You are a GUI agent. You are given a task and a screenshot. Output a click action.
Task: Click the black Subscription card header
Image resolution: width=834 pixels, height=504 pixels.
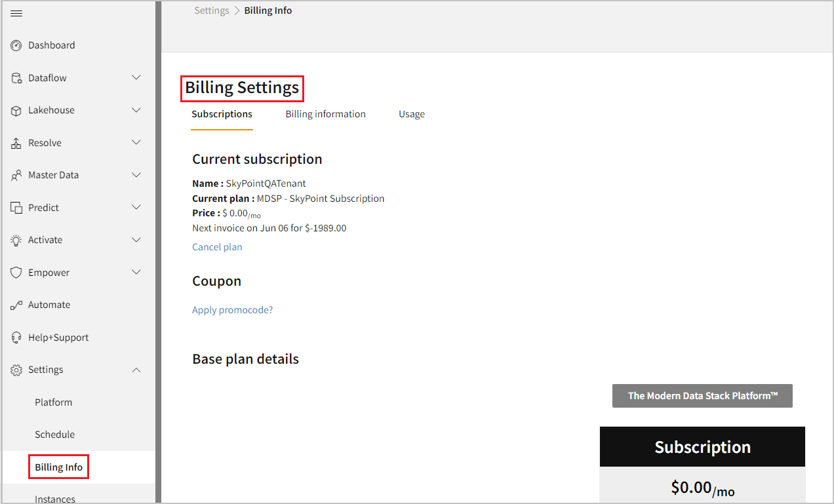click(702, 447)
